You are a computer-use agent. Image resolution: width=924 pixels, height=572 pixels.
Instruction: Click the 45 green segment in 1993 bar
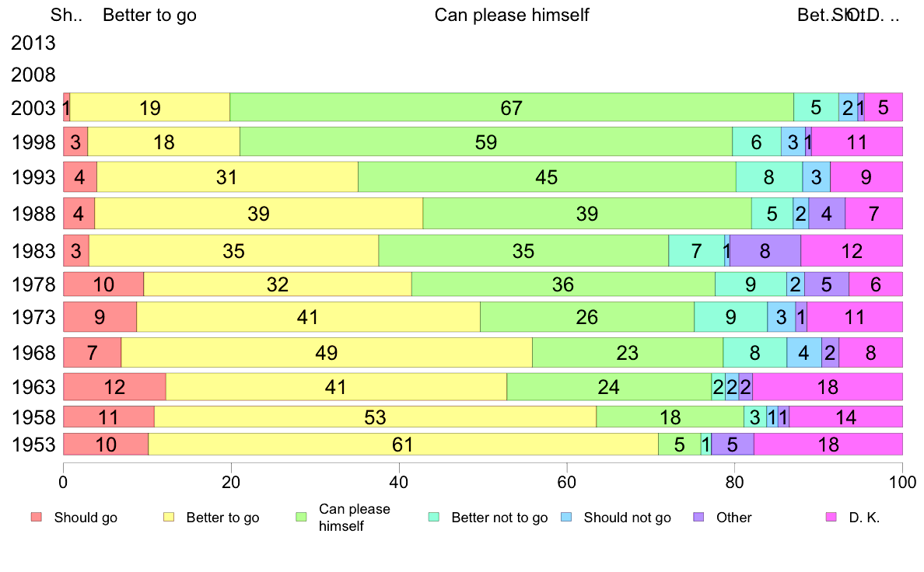pos(547,176)
